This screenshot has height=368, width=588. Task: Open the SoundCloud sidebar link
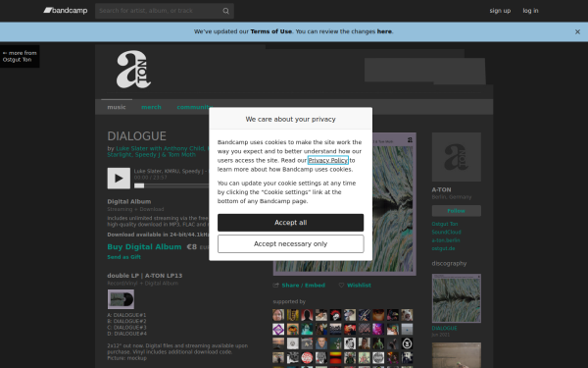(446, 233)
